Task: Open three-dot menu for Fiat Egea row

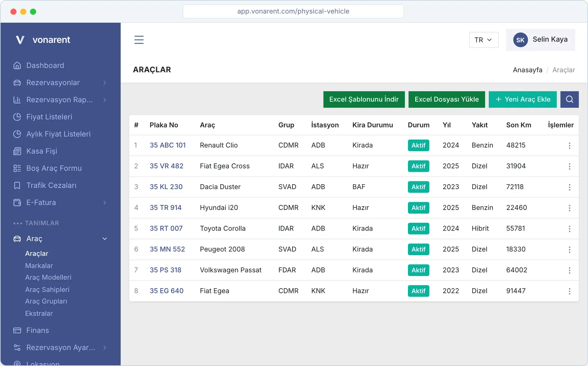Action: point(569,291)
